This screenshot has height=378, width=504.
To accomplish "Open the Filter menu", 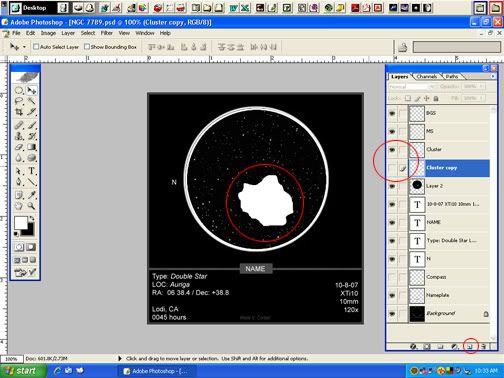I will click(107, 33).
